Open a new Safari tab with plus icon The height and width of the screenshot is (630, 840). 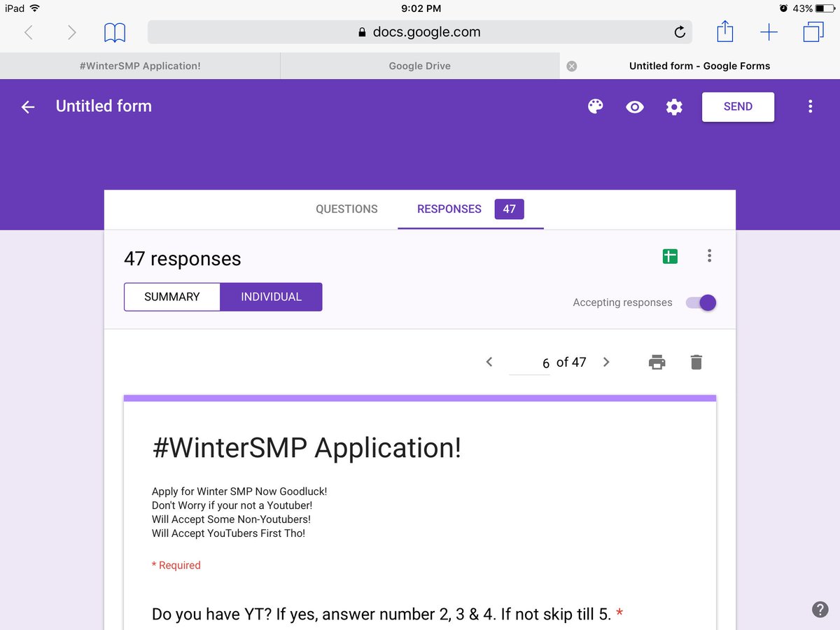pyautogui.click(x=769, y=32)
